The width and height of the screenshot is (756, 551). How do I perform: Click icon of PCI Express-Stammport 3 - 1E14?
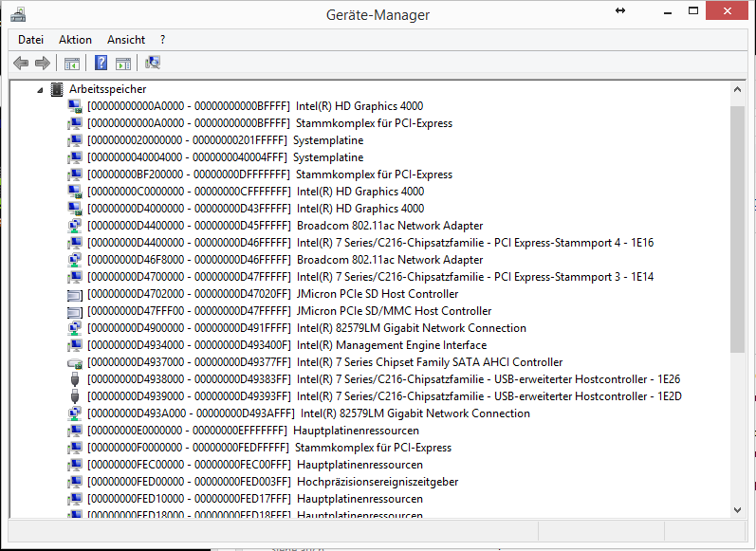point(75,277)
